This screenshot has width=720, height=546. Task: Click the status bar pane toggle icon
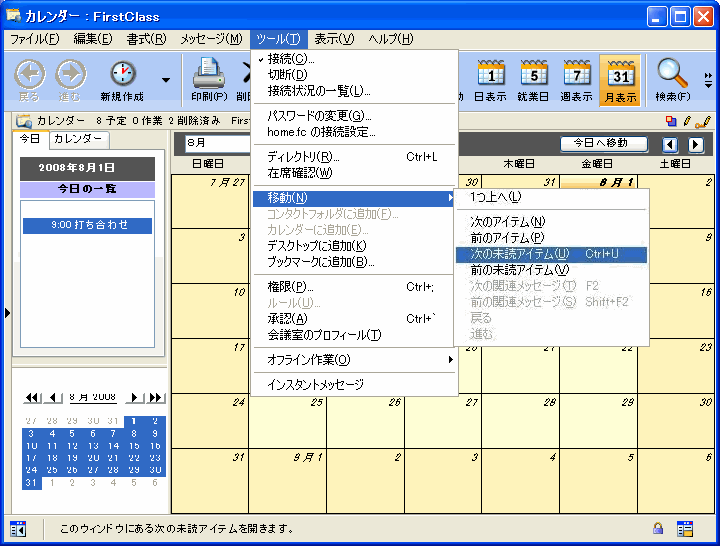click(17, 529)
